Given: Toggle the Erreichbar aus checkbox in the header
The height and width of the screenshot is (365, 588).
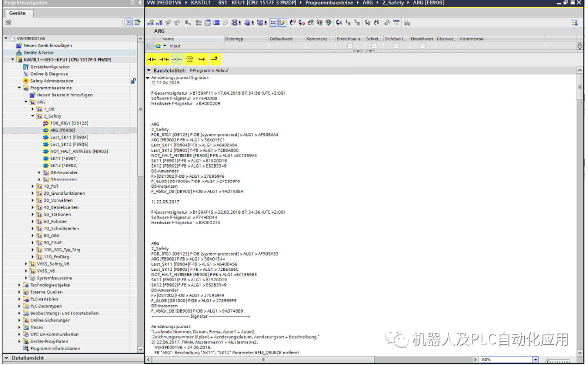Looking at the screenshot, I should 350,46.
